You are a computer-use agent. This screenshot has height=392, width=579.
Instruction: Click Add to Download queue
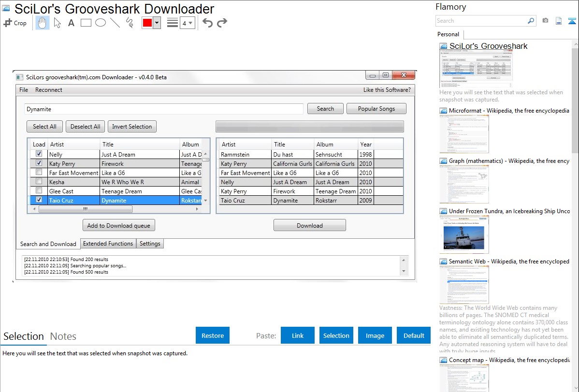[118, 225]
